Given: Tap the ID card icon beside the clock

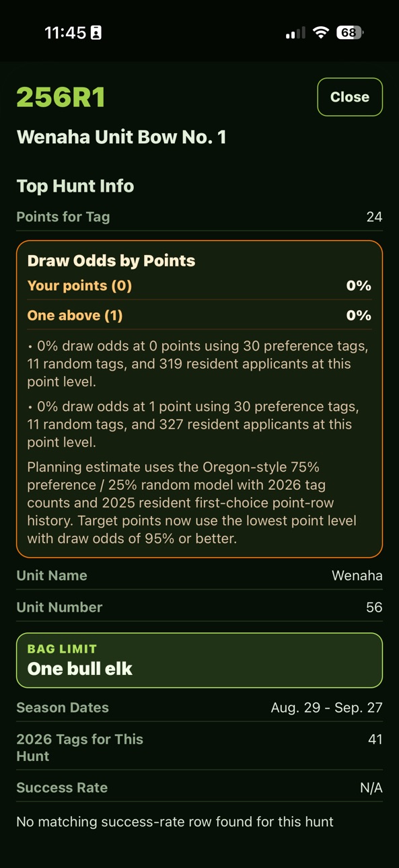Looking at the screenshot, I should pos(96,33).
